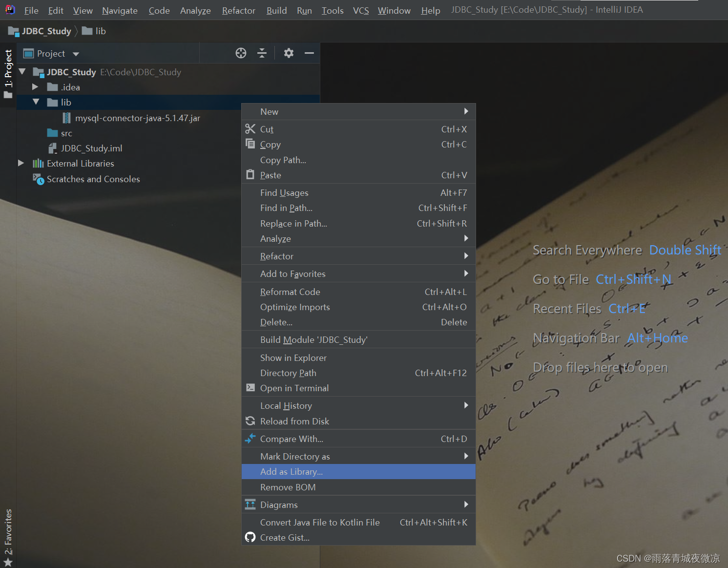728x568 pixels.
Task: Expand the Add to Favorites submenu
Action: click(358, 273)
